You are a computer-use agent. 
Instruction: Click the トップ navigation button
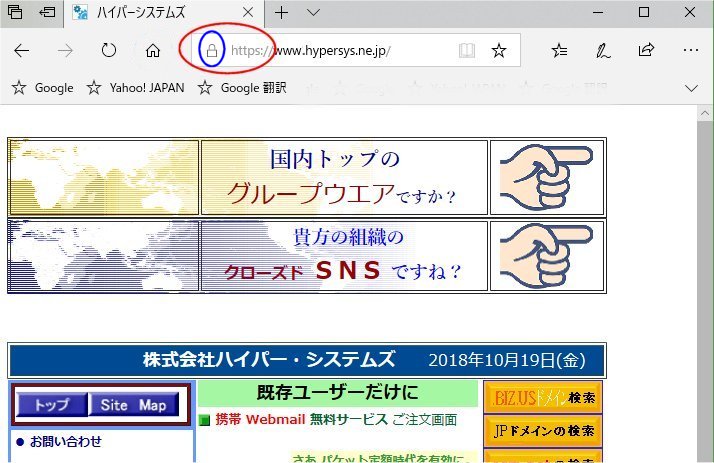pyautogui.click(x=52, y=404)
